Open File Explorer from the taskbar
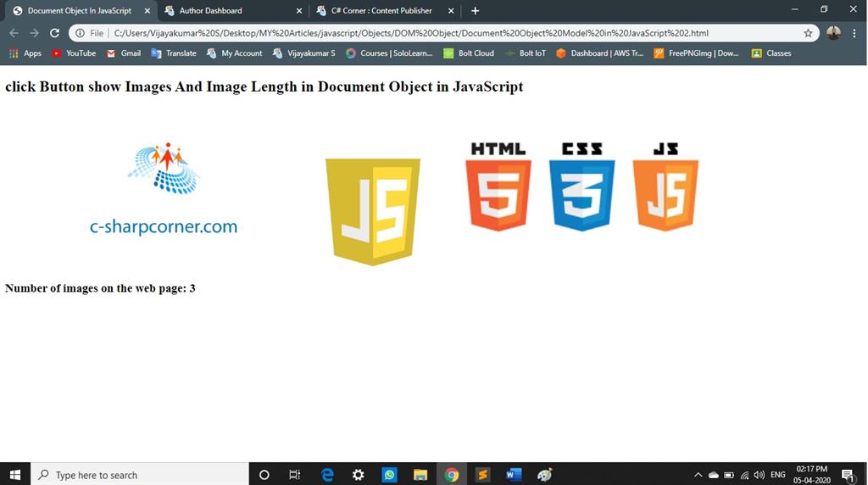Viewport: 868px width, 485px height. click(420, 475)
